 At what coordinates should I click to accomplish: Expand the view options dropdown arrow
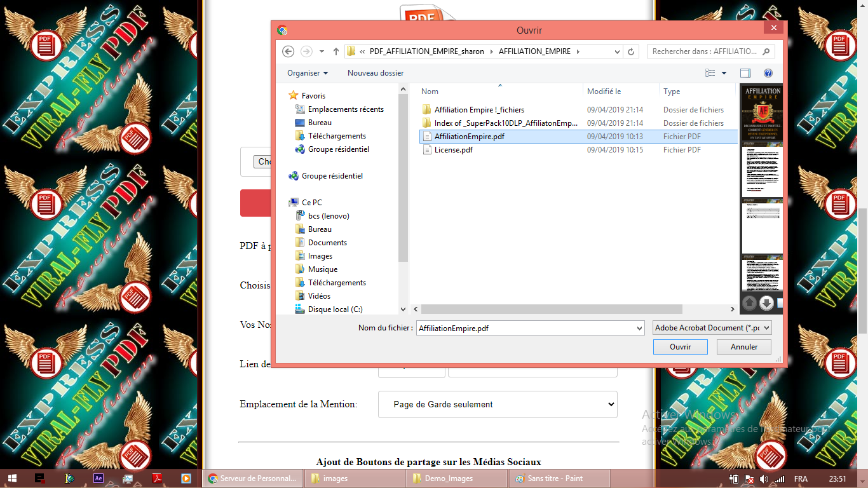(724, 73)
